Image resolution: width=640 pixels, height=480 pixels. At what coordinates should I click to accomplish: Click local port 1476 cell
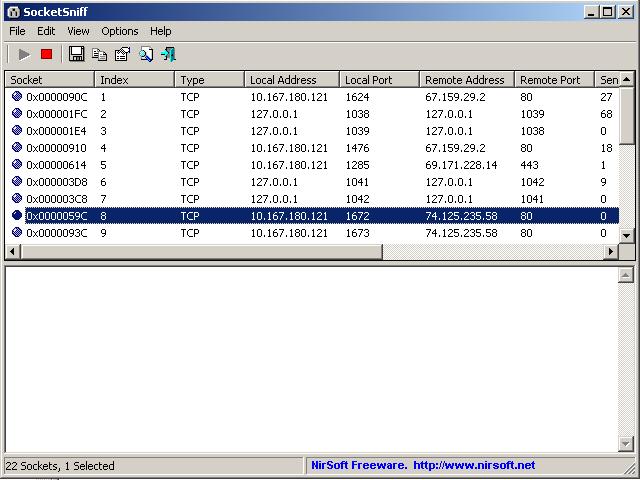(357, 148)
